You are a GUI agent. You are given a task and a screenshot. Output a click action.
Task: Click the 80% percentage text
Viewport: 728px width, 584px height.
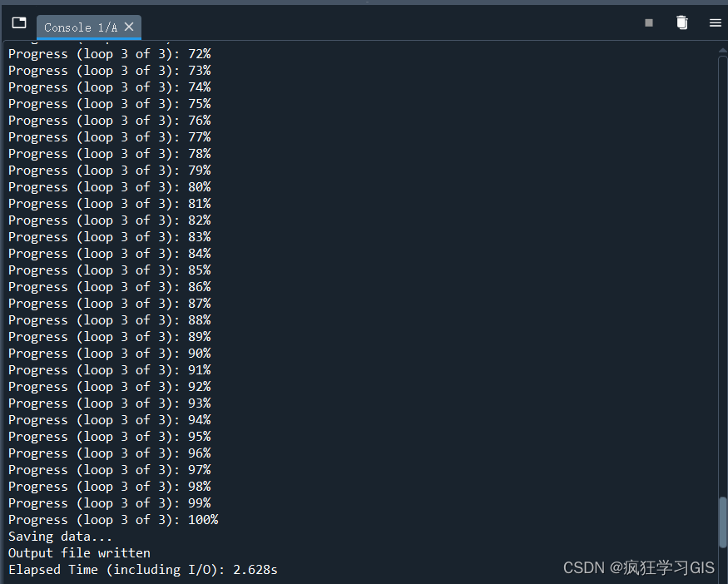[x=200, y=186]
